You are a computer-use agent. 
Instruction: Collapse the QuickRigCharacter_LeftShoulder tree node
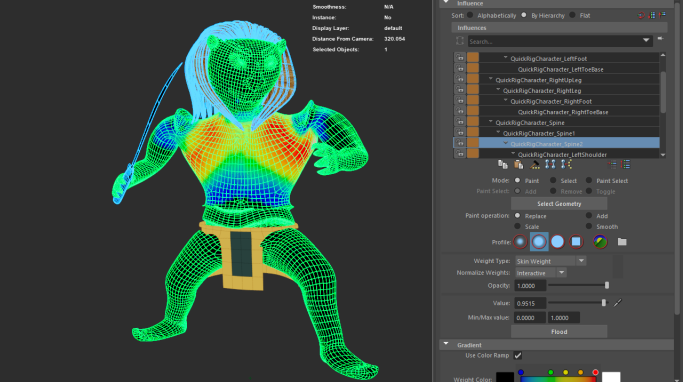pos(513,154)
